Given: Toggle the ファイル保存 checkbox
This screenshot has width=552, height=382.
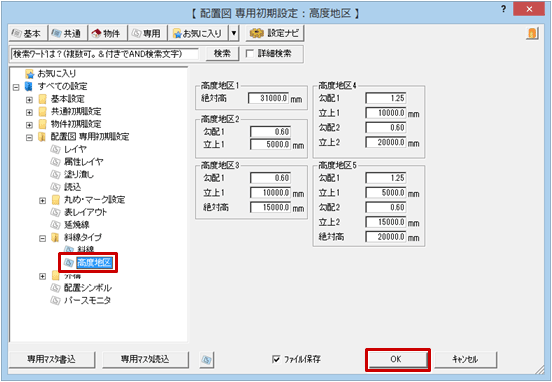Looking at the screenshot, I should coord(276,359).
